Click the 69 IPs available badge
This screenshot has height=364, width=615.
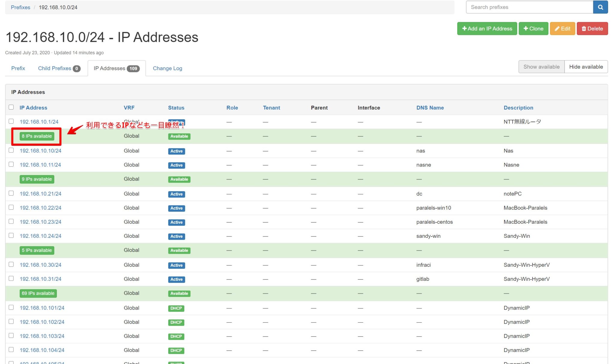click(38, 293)
